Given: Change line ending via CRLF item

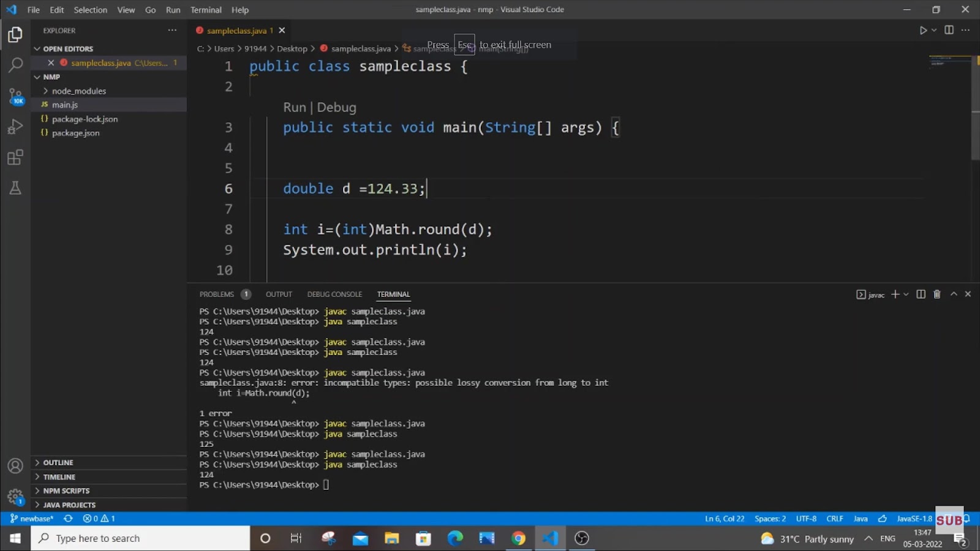Looking at the screenshot, I should (835, 519).
